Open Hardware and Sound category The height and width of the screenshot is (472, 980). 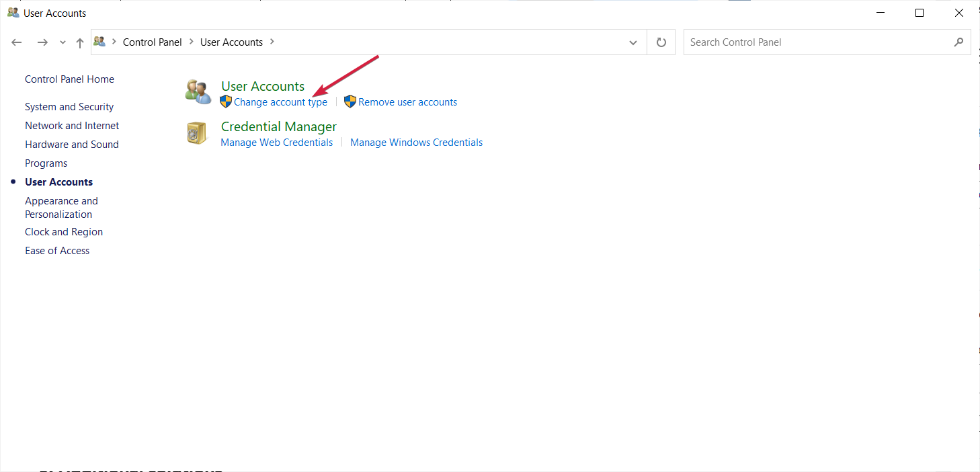pos(72,145)
